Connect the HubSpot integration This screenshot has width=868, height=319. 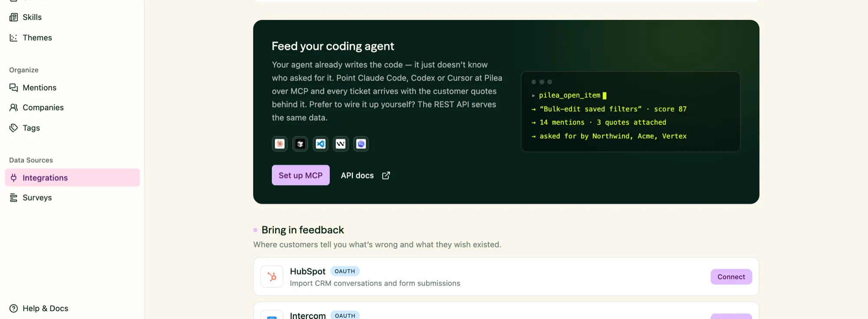(731, 277)
